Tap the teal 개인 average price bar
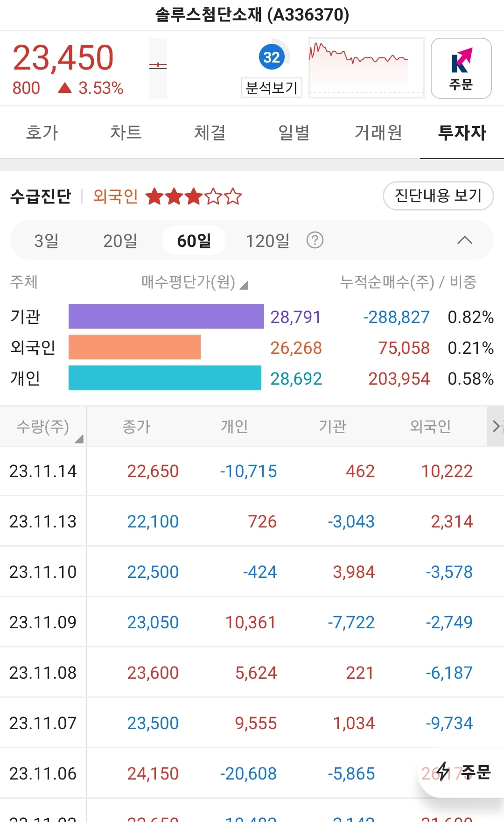This screenshot has height=822, width=504. pos(165,378)
